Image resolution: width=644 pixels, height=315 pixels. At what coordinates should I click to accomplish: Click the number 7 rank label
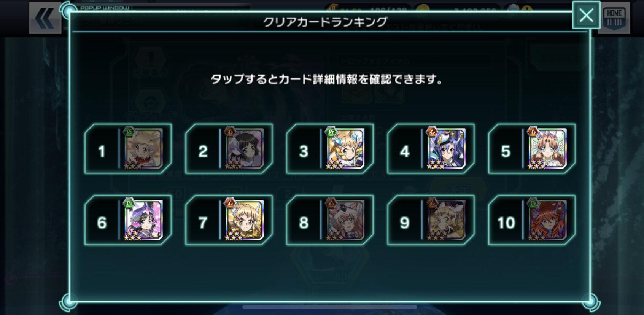click(203, 223)
